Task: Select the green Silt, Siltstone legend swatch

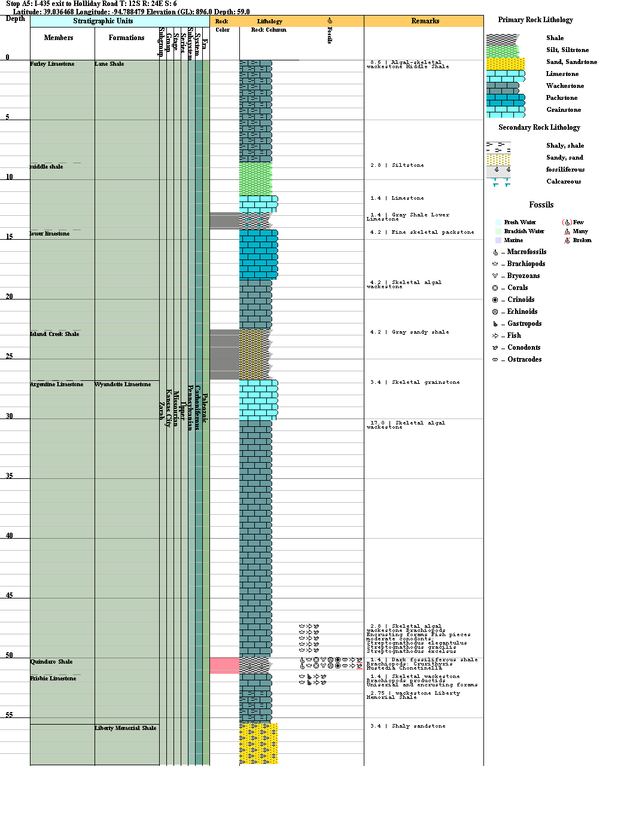Action: (x=503, y=51)
